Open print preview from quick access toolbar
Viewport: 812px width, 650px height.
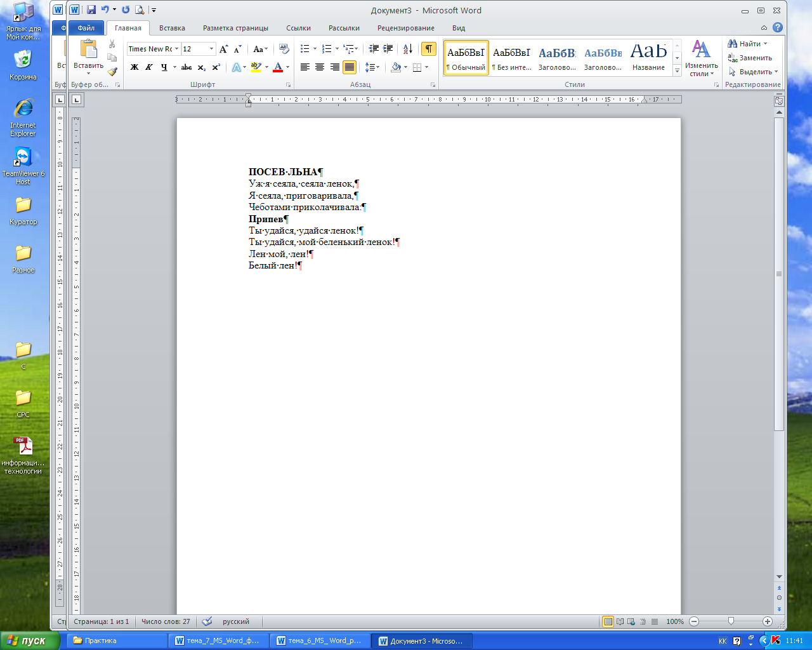pyautogui.click(x=140, y=10)
